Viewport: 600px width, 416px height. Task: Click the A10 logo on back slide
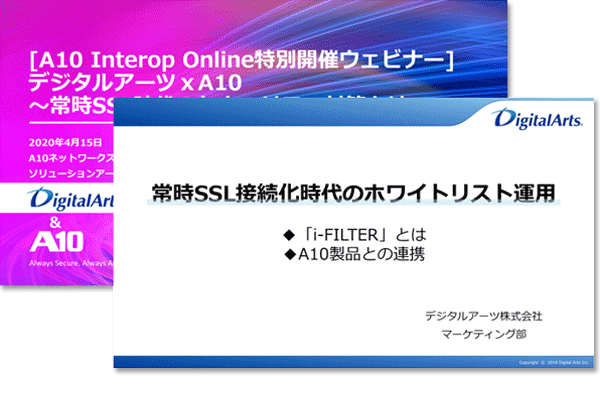click(x=56, y=241)
